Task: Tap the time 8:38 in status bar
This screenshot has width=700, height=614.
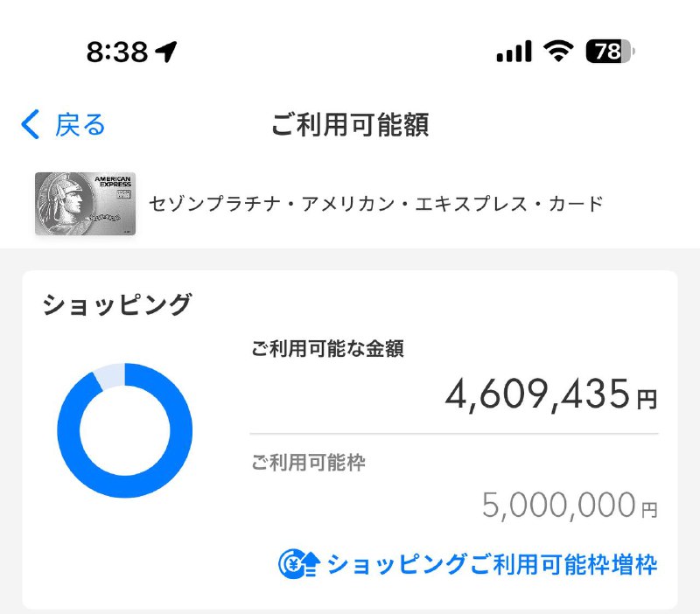Action: pyautogui.click(x=115, y=52)
